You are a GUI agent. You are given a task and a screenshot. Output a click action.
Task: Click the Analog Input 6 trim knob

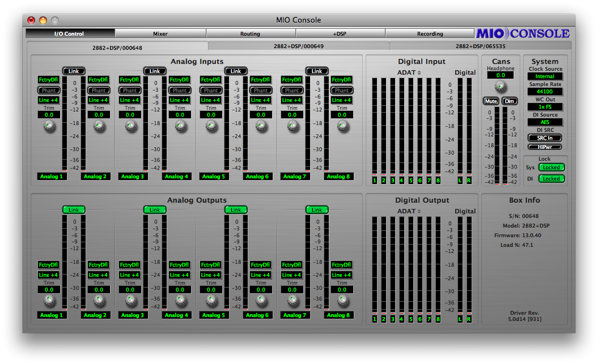tap(261, 126)
